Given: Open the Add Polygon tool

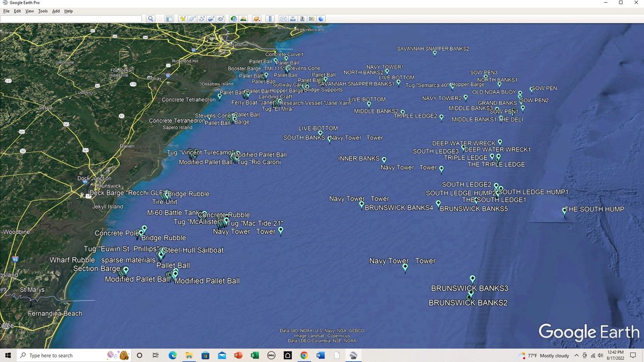Looking at the screenshot, I should 192,19.
